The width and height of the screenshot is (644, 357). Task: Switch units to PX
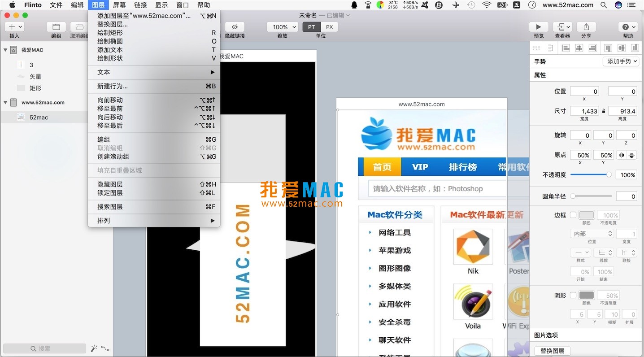click(329, 27)
